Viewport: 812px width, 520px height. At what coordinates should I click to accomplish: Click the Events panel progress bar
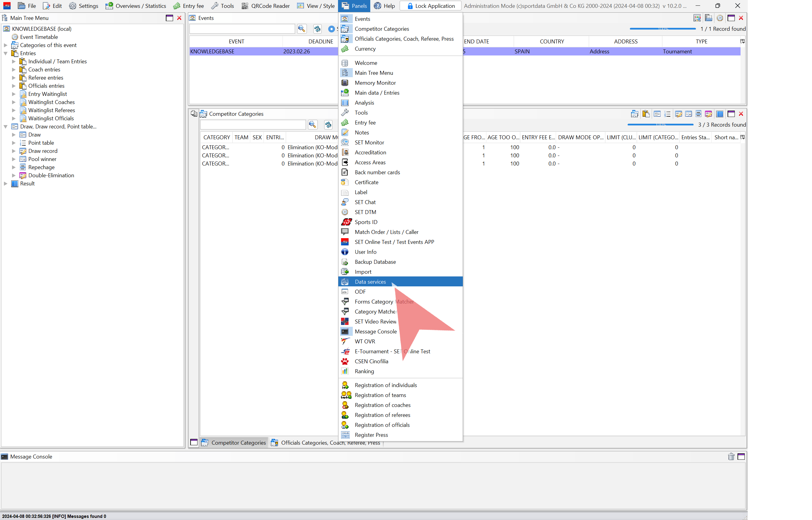(x=662, y=29)
